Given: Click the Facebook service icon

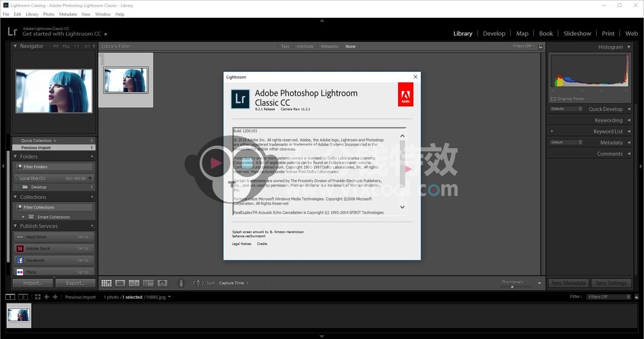Looking at the screenshot, I should pyautogui.click(x=20, y=260).
